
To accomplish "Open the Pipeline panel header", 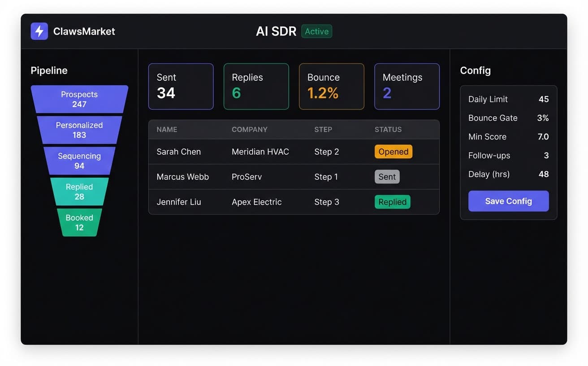I will point(49,70).
